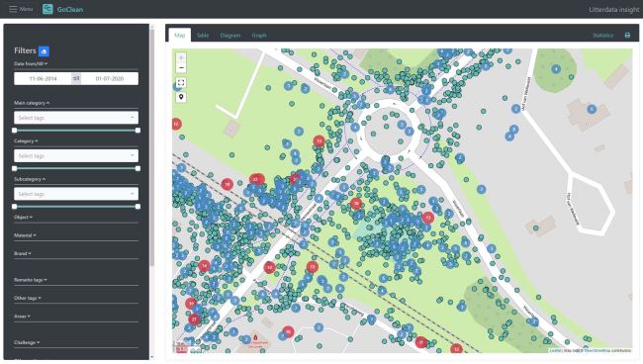Toggle fullscreen map view

tap(181, 83)
